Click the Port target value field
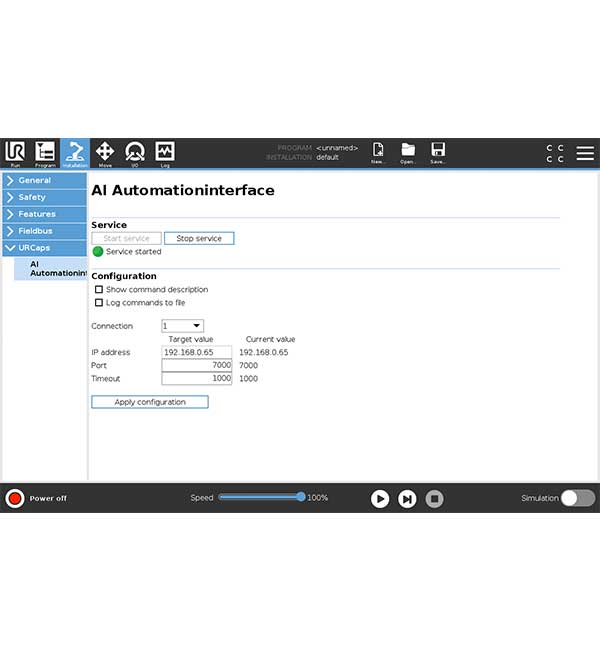The width and height of the screenshot is (600, 650). click(x=197, y=365)
